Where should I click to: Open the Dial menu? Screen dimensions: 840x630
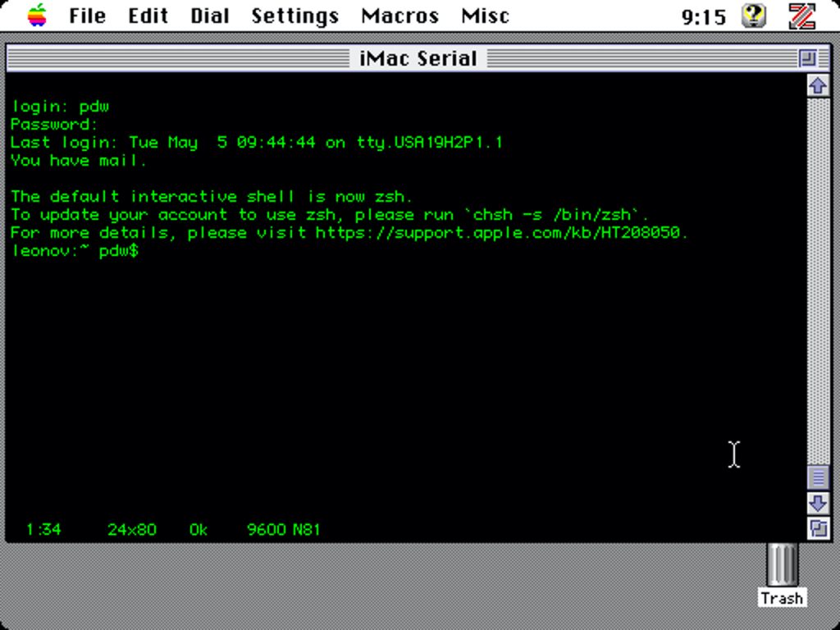tap(210, 16)
